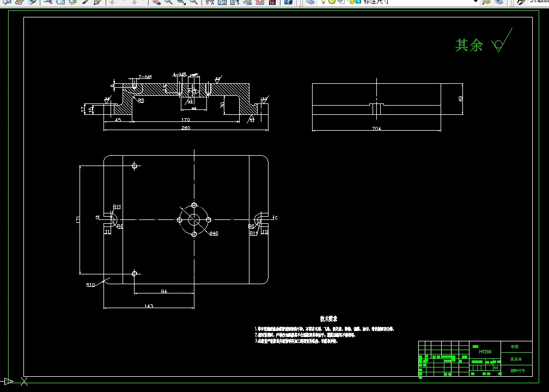The width and height of the screenshot is (549, 392).
Task: Open the Sheet Set Manager icon
Action: pos(247,2)
